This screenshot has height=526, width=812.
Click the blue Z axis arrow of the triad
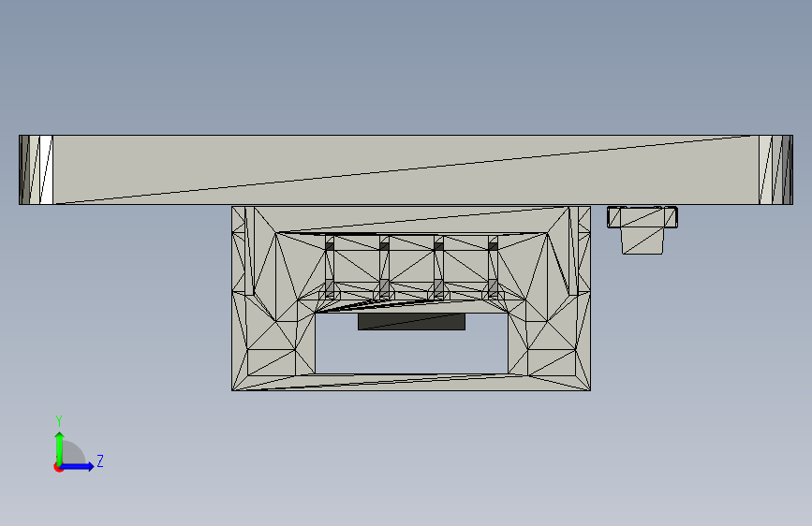pyautogui.click(x=78, y=466)
